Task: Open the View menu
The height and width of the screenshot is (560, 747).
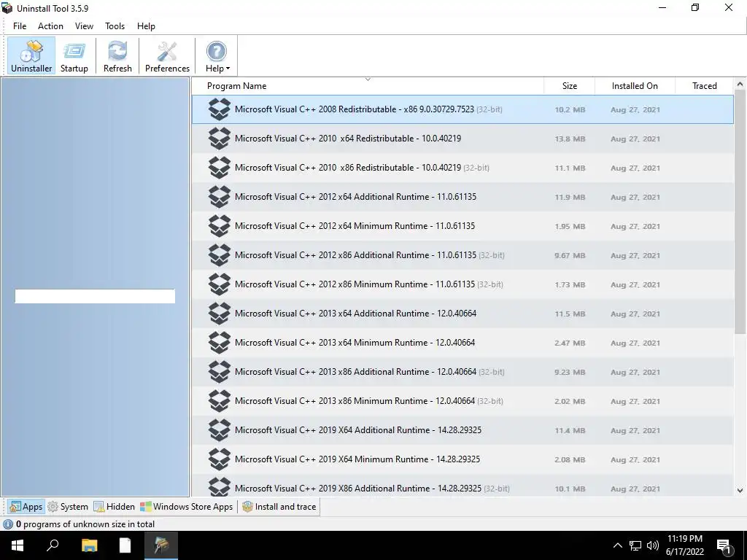Action: [x=84, y=26]
